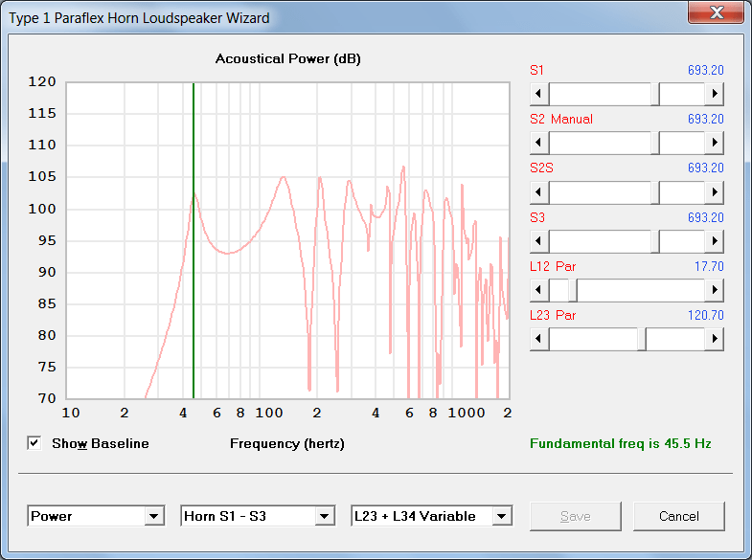752x560 pixels.
Task: Click the S2 Manual slider thumb
Action: (x=655, y=143)
